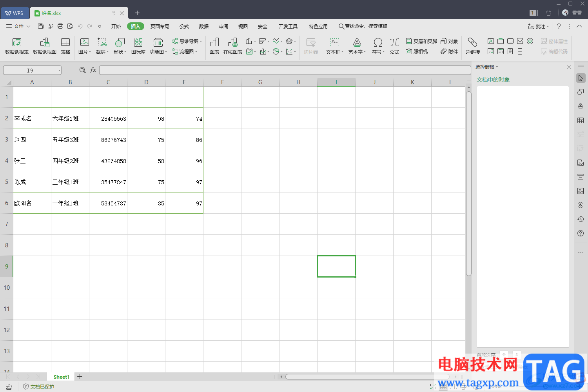Insert a Formula (公式) with pi icon

pos(394,46)
